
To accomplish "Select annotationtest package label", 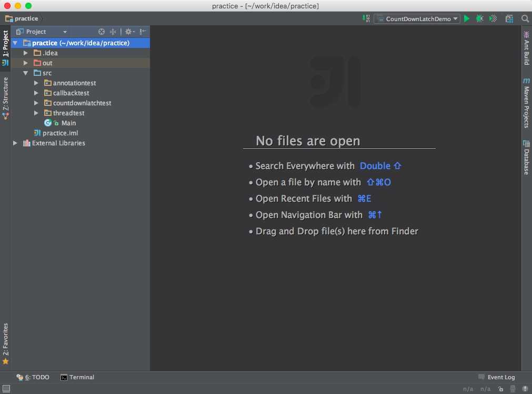I will (x=74, y=83).
